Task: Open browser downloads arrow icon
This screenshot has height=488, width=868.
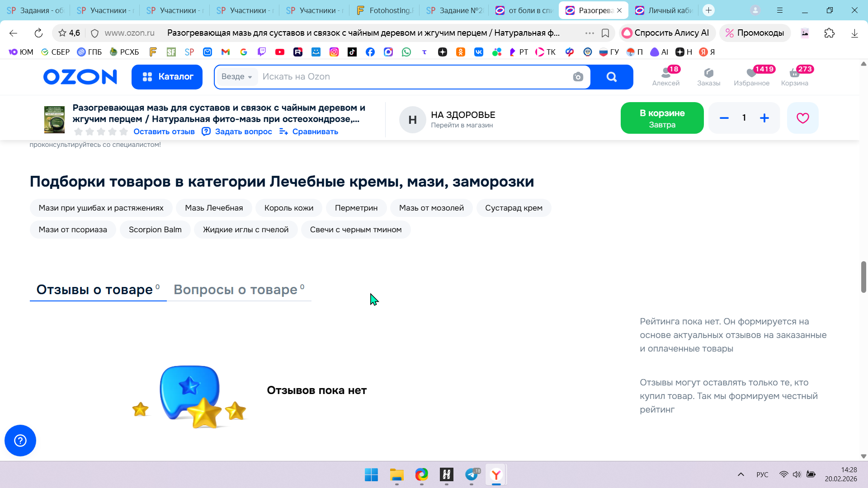Action: coord(854,33)
